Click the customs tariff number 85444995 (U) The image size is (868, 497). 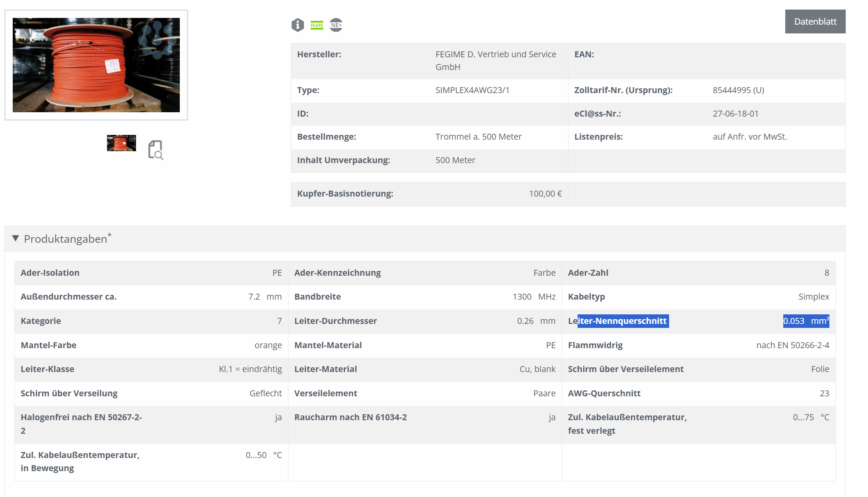click(738, 90)
